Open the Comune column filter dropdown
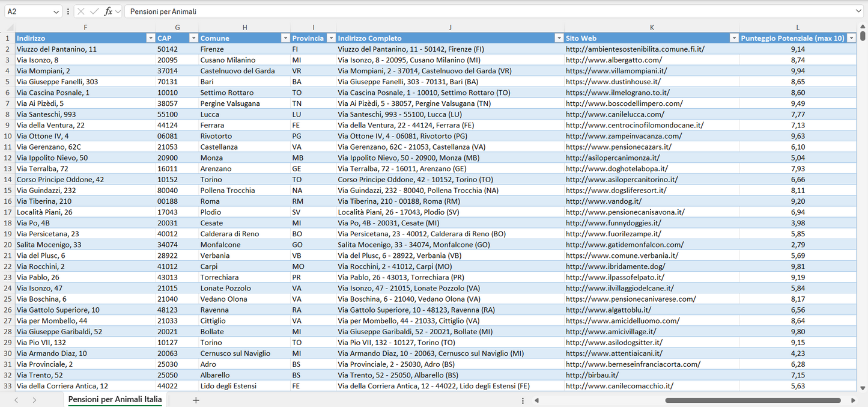Image resolution: width=868 pixels, height=407 pixels. point(285,38)
